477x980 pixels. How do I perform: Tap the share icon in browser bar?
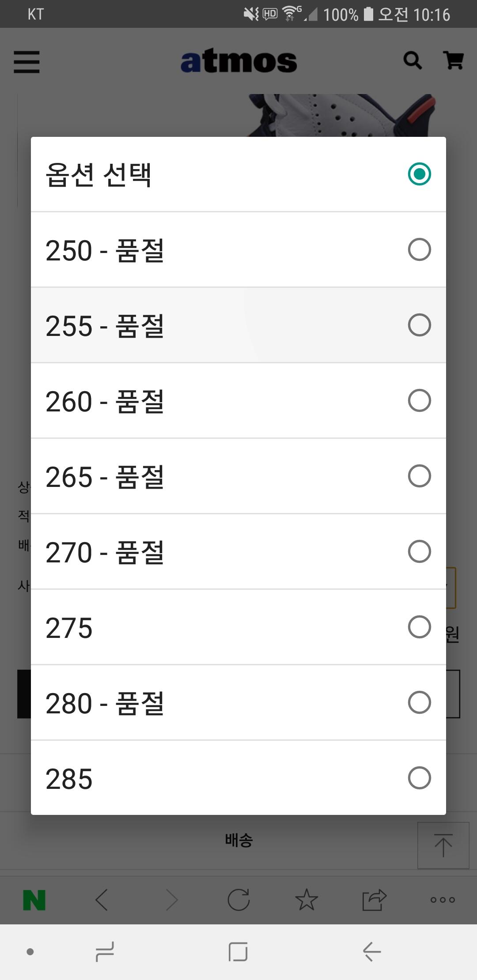pos(374,900)
